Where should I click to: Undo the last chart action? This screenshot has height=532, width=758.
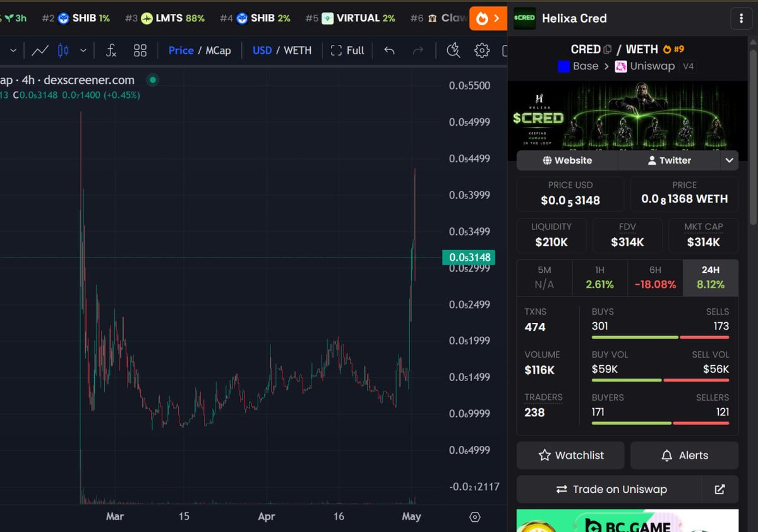(x=389, y=51)
